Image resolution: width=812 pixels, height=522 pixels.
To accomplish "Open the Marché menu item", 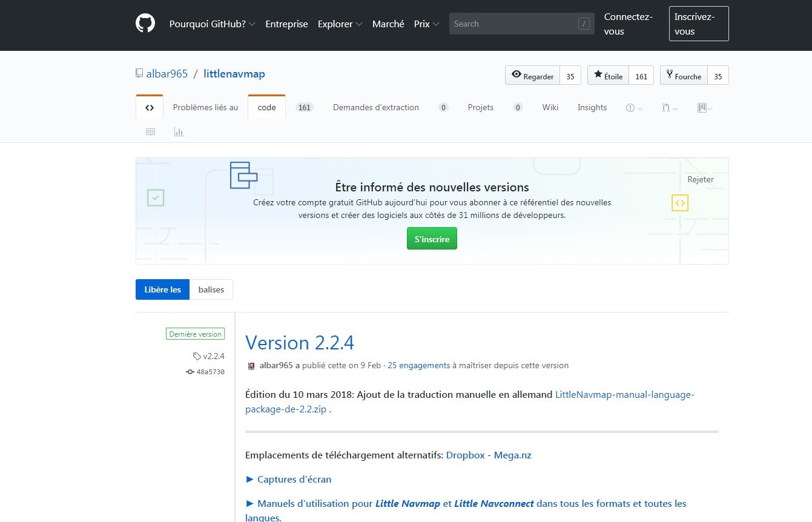I will coord(388,24).
